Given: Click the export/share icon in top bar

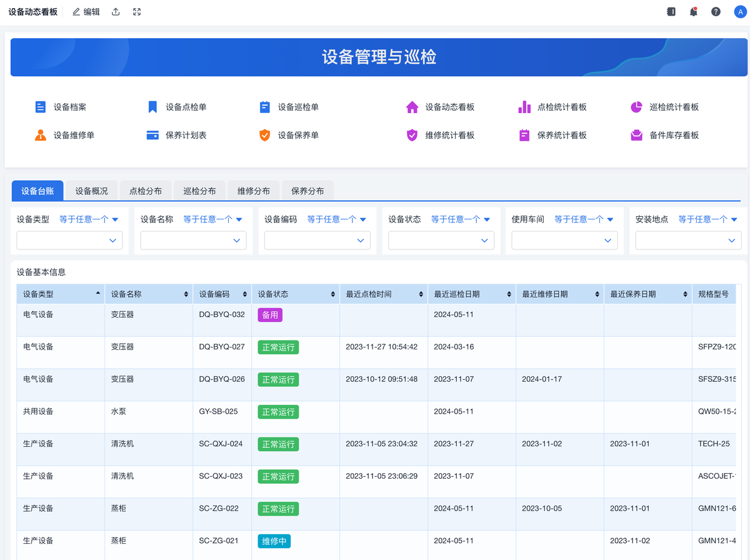Looking at the screenshot, I should point(116,12).
